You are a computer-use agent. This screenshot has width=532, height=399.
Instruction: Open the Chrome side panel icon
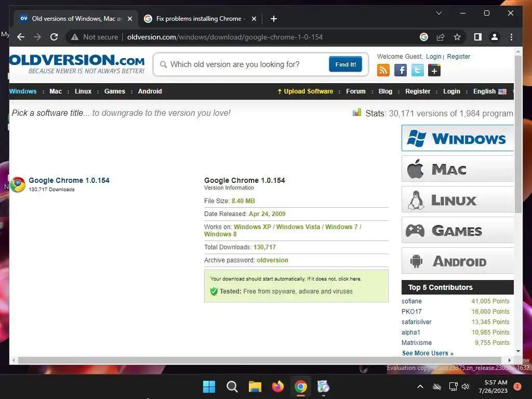point(478,37)
